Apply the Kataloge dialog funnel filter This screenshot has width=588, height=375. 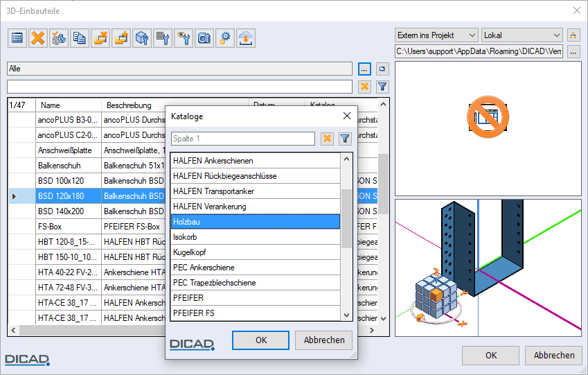(345, 139)
